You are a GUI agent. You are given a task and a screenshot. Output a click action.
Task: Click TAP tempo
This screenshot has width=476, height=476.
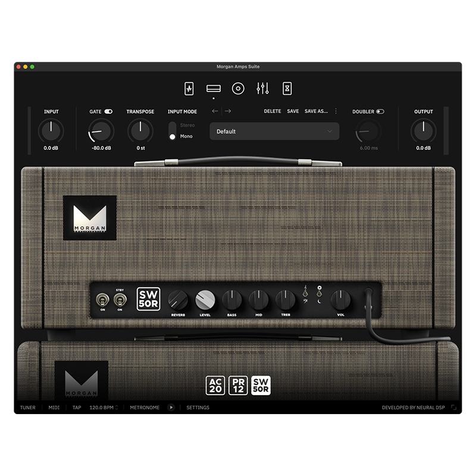(x=77, y=408)
